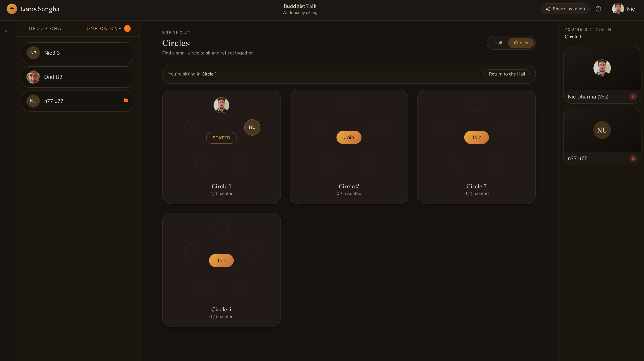
Task: Click the share icon in Share invitation
Action: point(548,9)
